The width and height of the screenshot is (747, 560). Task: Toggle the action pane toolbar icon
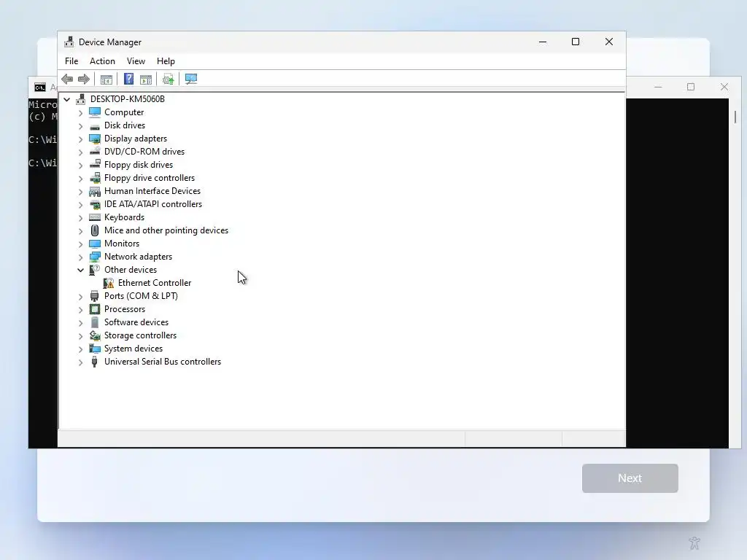(x=146, y=79)
